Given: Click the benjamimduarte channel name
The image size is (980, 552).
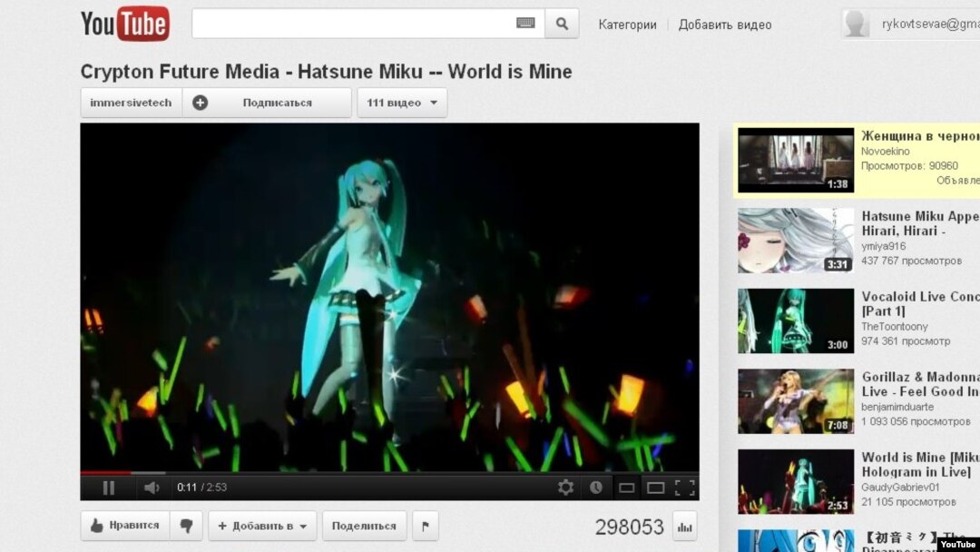Looking at the screenshot, I should 897,407.
